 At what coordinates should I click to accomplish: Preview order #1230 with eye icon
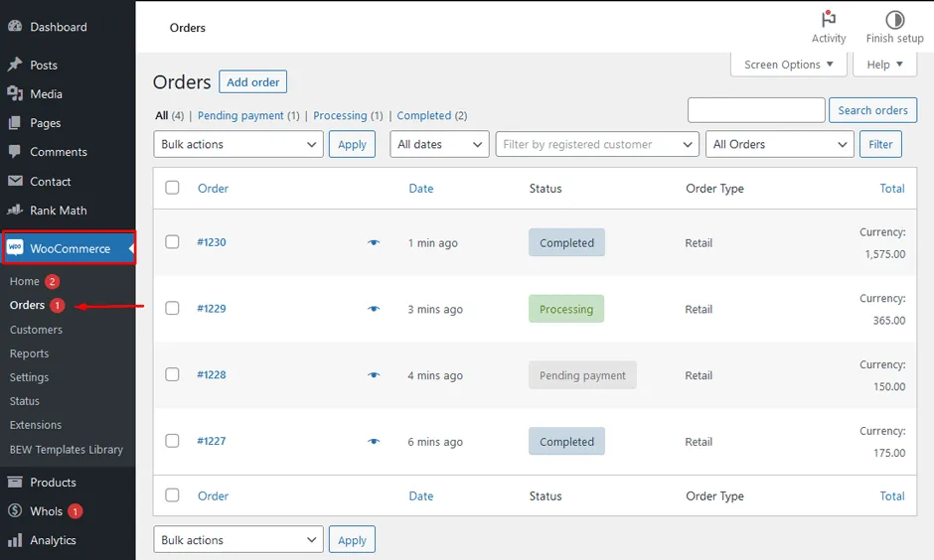pyautogui.click(x=374, y=242)
